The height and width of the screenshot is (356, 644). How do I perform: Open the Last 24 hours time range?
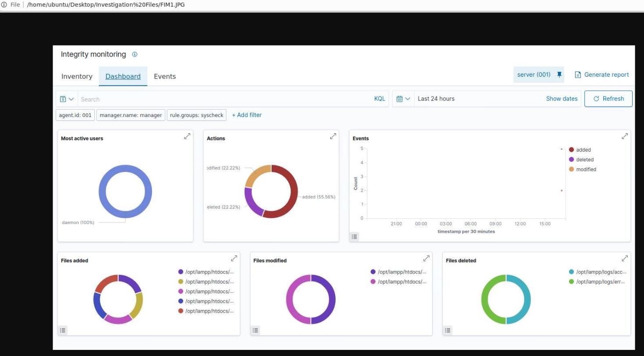(436, 99)
